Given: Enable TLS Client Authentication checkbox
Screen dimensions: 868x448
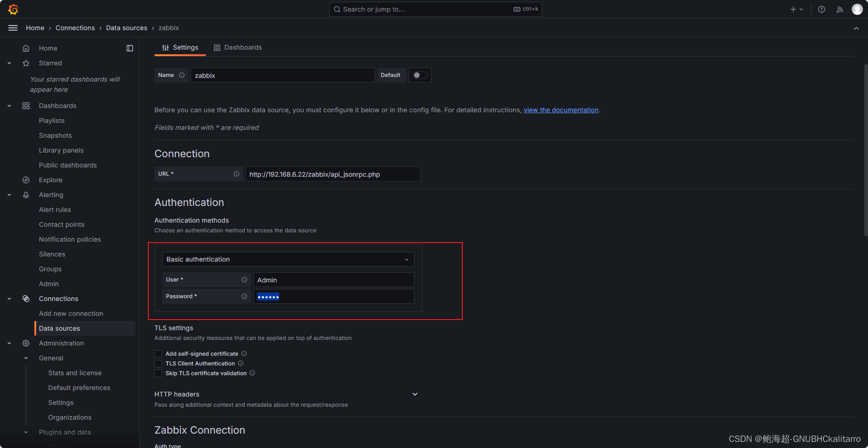Looking at the screenshot, I should click(158, 364).
